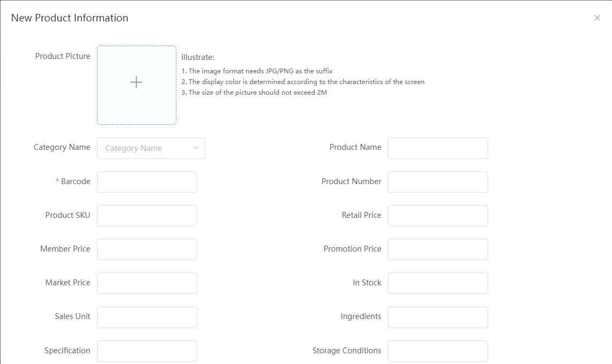Click the Product SKU field

tap(147, 216)
